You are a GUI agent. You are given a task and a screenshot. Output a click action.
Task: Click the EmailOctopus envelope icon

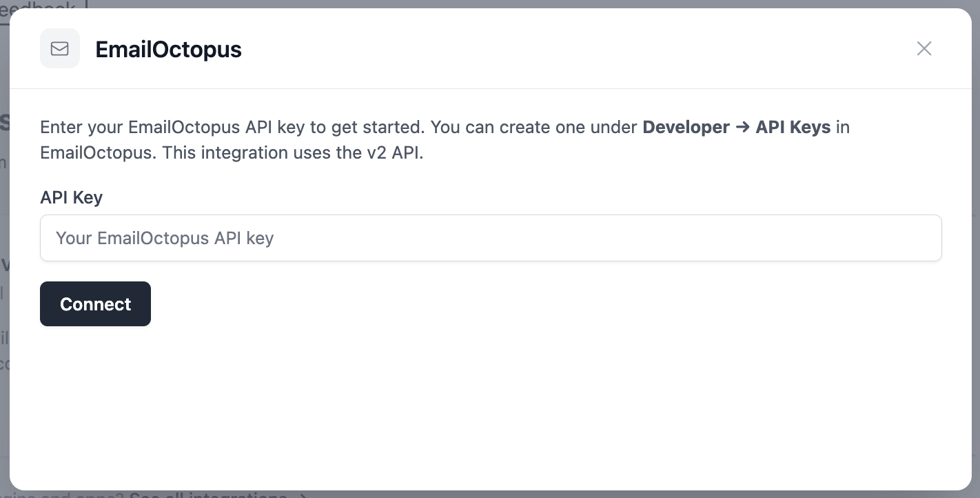click(x=60, y=48)
